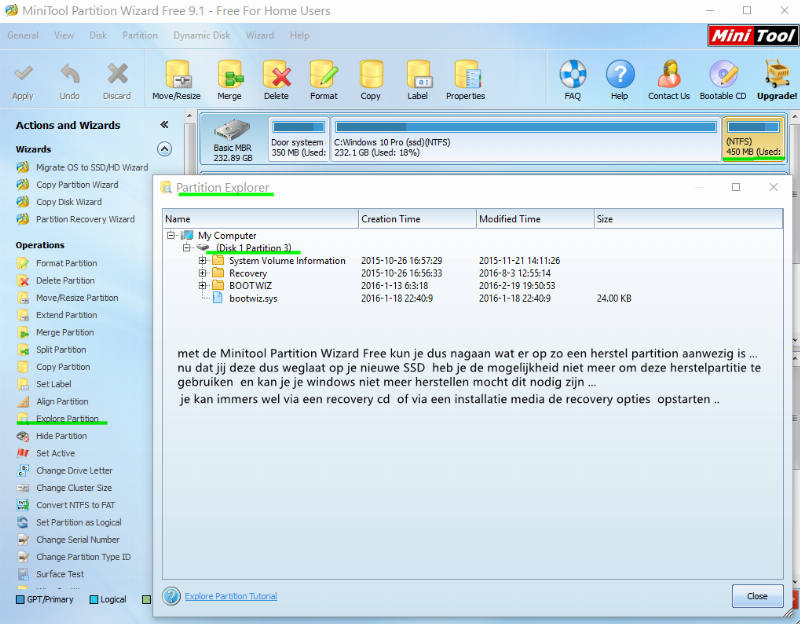Open the View menu
The width and height of the screenshot is (800, 624).
click(x=64, y=35)
